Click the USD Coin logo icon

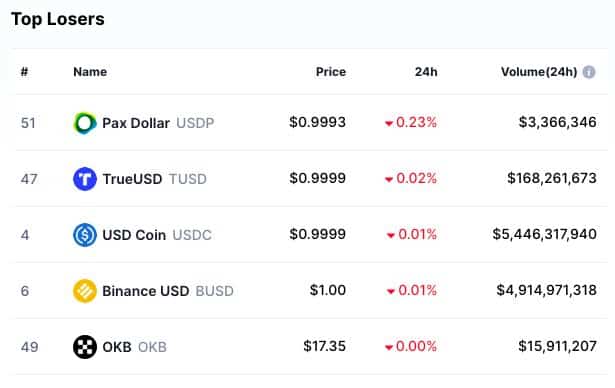pyautogui.click(x=85, y=235)
